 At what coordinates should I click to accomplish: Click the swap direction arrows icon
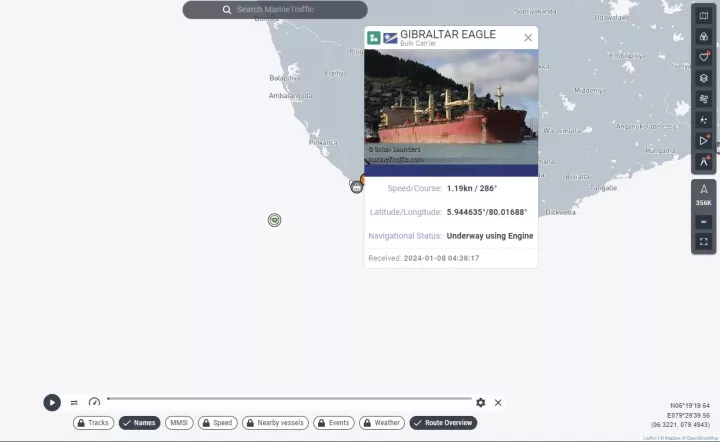(74, 403)
